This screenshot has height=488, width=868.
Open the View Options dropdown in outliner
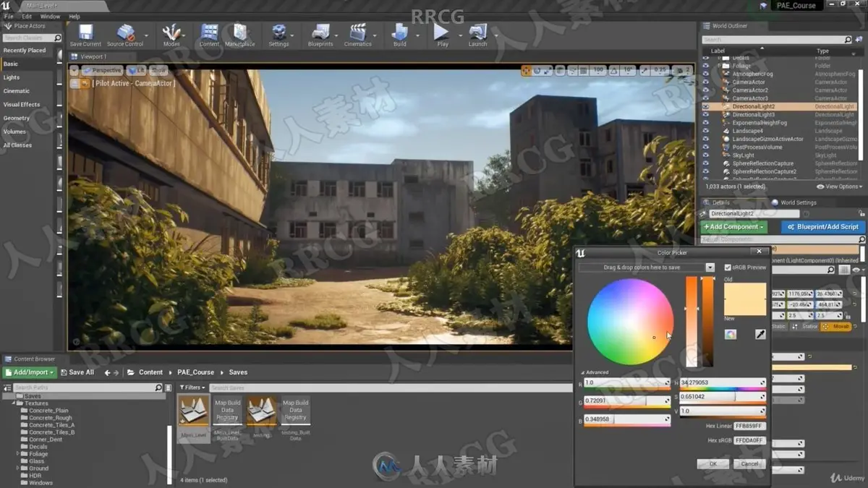pyautogui.click(x=839, y=187)
